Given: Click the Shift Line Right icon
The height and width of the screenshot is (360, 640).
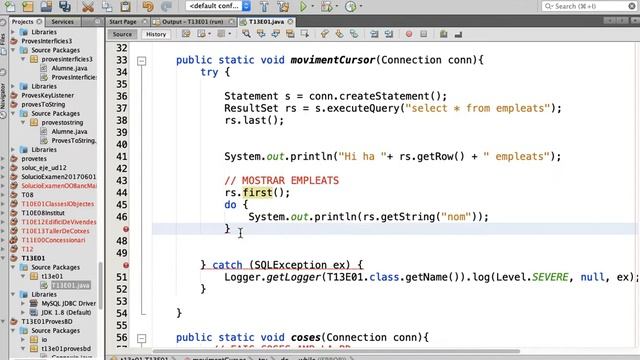Looking at the screenshot, I should click(389, 34).
